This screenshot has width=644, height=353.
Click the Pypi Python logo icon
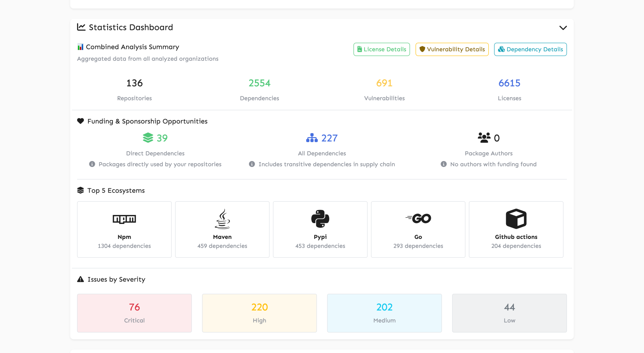[x=320, y=219]
